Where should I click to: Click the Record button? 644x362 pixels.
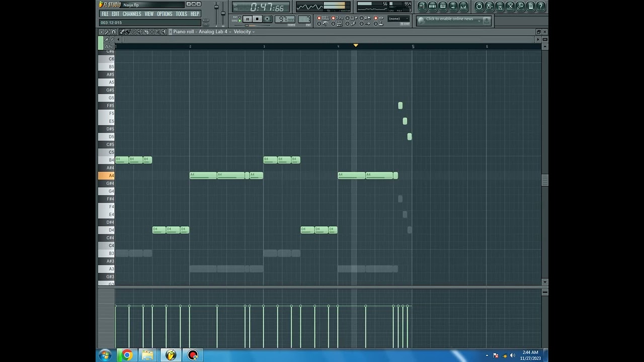point(267,19)
